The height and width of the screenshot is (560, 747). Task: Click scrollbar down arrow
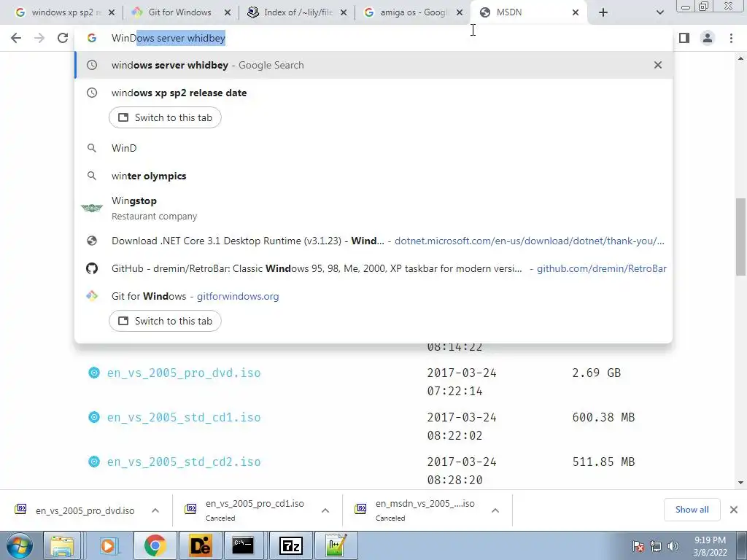coord(740,483)
